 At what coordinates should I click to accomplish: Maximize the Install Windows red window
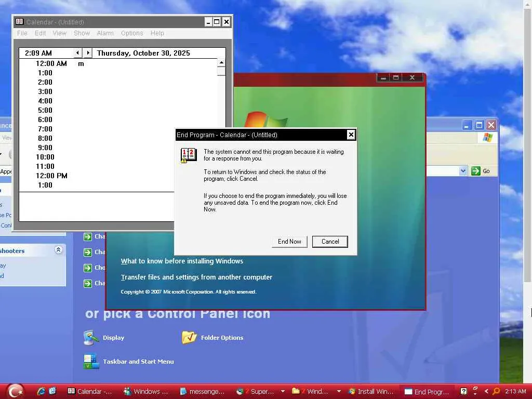(395, 78)
